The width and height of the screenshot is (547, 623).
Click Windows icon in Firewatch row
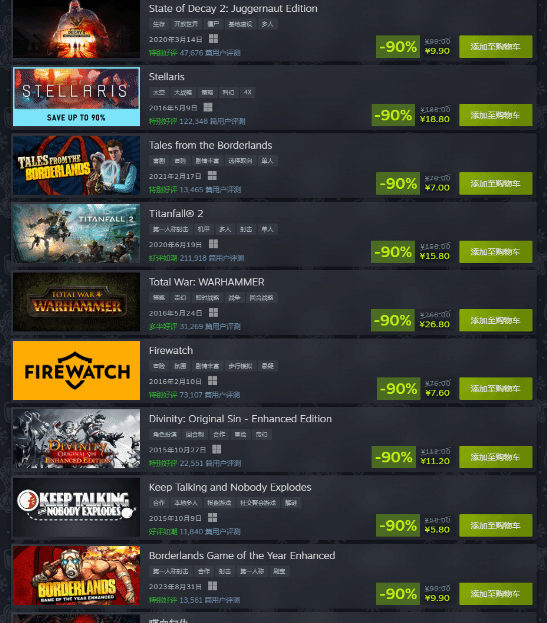coord(213,381)
